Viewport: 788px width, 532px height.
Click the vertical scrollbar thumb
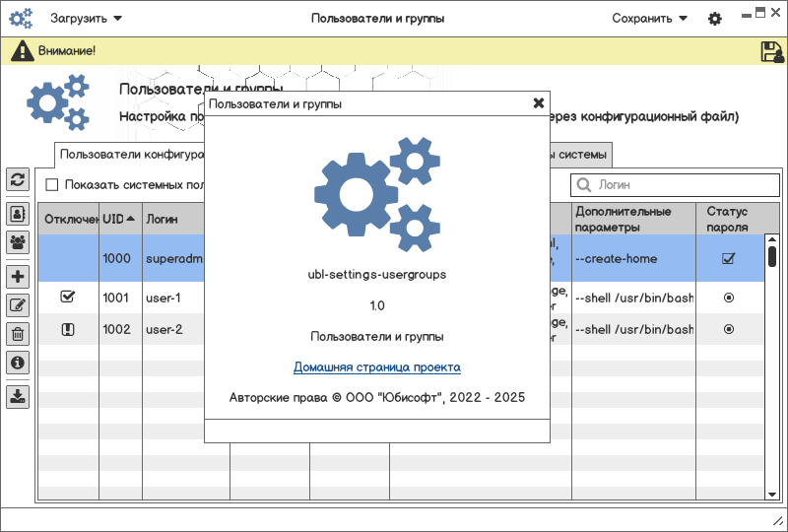[x=772, y=256]
